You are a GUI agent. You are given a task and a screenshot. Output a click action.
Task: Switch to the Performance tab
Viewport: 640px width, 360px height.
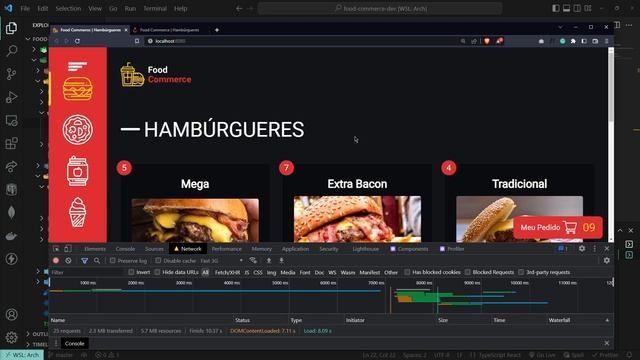click(x=227, y=249)
